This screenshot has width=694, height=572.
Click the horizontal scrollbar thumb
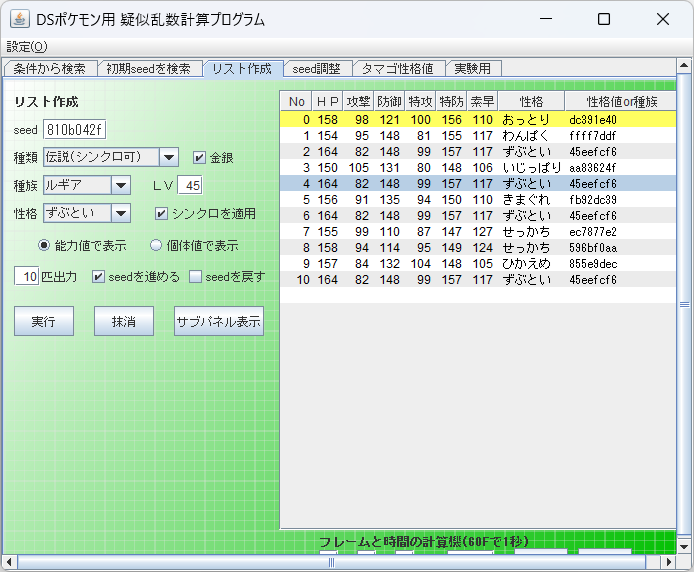point(332,562)
